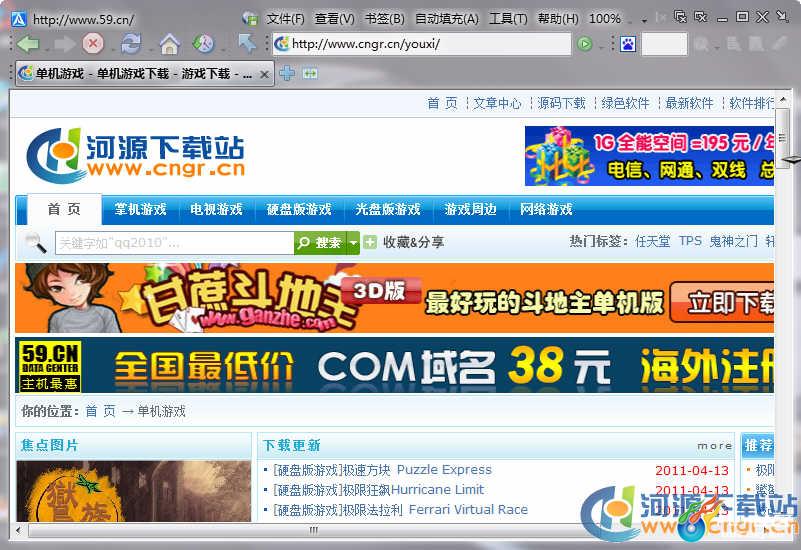This screenshot has width=801, height=550.
Task: Click the corner arrow icon after close button
Action: coord(782,17)
